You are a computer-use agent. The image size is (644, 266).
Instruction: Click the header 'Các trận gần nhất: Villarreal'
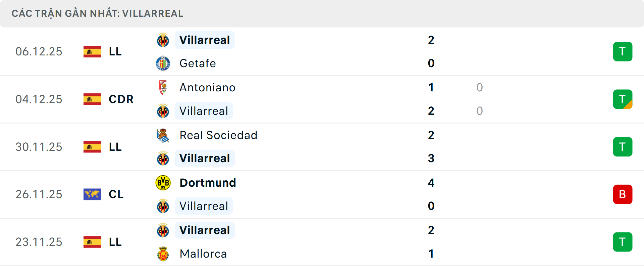pyautogui.click(x=97, y=13)
